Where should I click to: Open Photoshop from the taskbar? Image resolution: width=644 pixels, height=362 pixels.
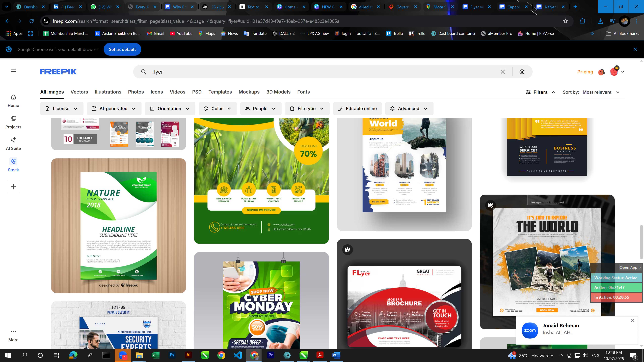point(172,355)
